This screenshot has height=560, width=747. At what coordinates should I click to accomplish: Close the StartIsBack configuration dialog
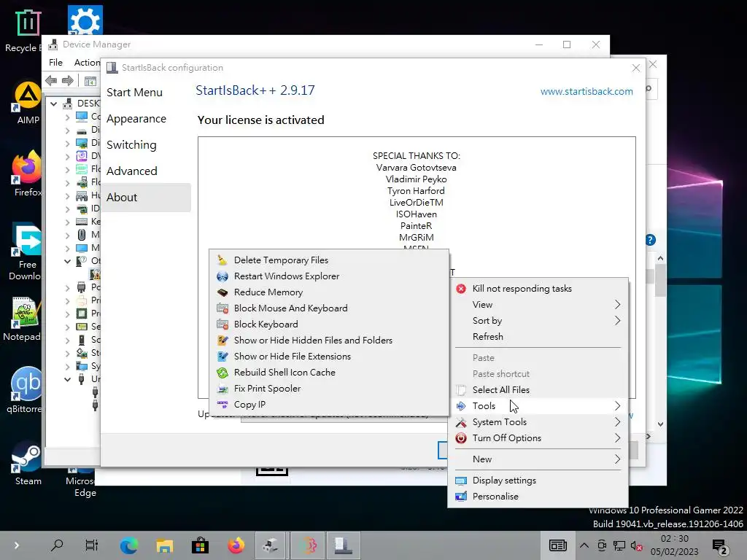tap(636, 68)
